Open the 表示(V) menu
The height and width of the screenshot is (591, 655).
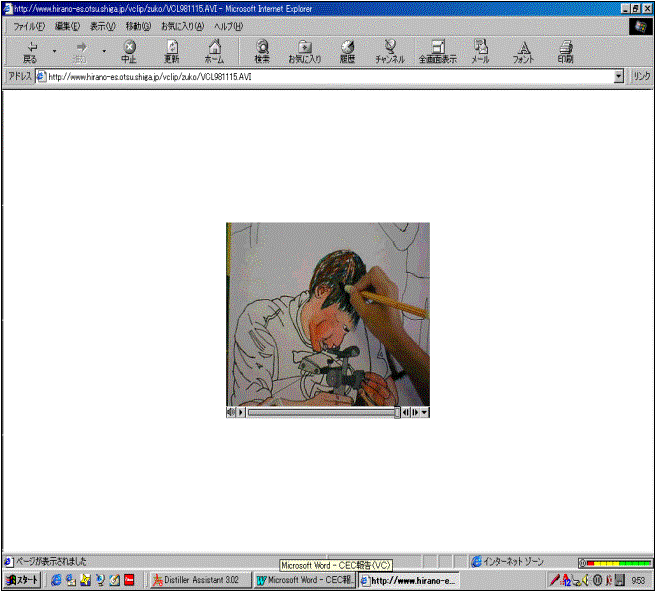point(103,26)
